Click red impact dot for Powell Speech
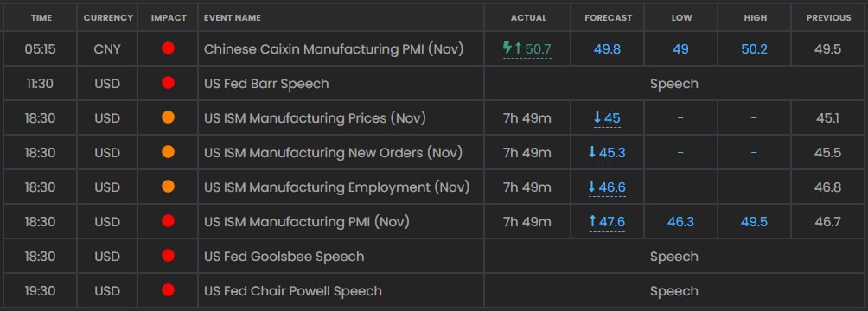 (x=169, y=290)
